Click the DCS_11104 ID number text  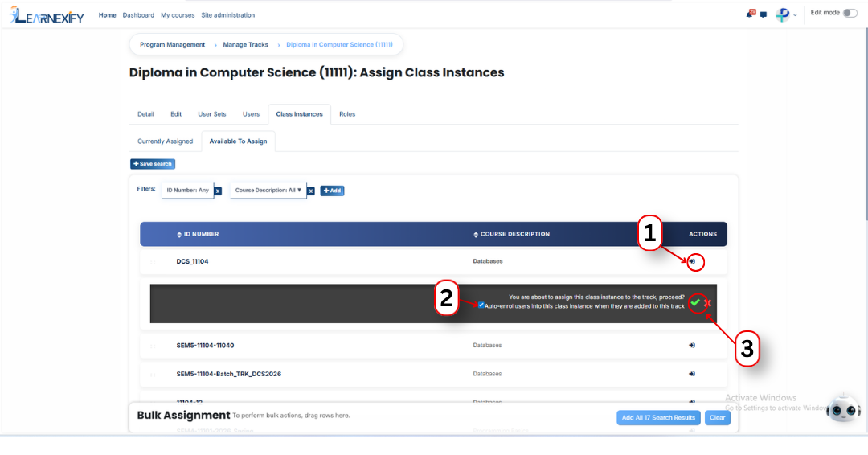coord(192,262)
